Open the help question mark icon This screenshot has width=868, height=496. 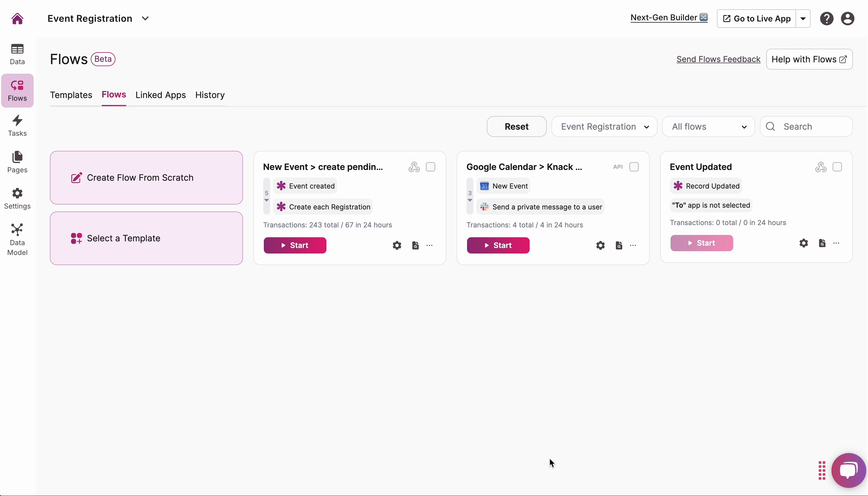coord(826,18)
